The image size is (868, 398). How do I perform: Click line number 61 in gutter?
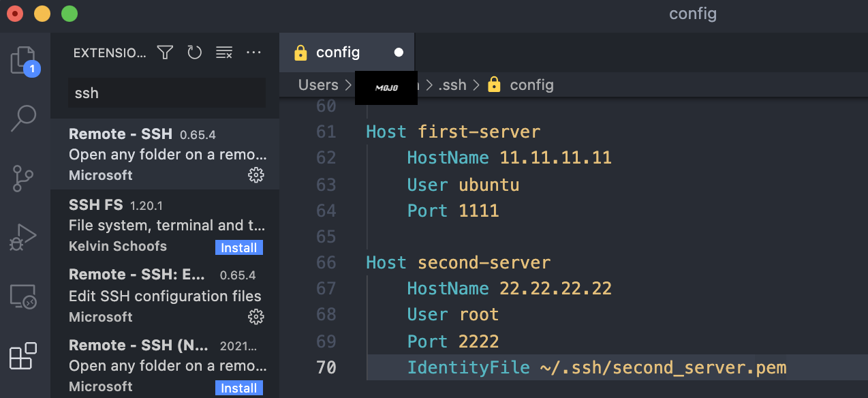point(326,132)
